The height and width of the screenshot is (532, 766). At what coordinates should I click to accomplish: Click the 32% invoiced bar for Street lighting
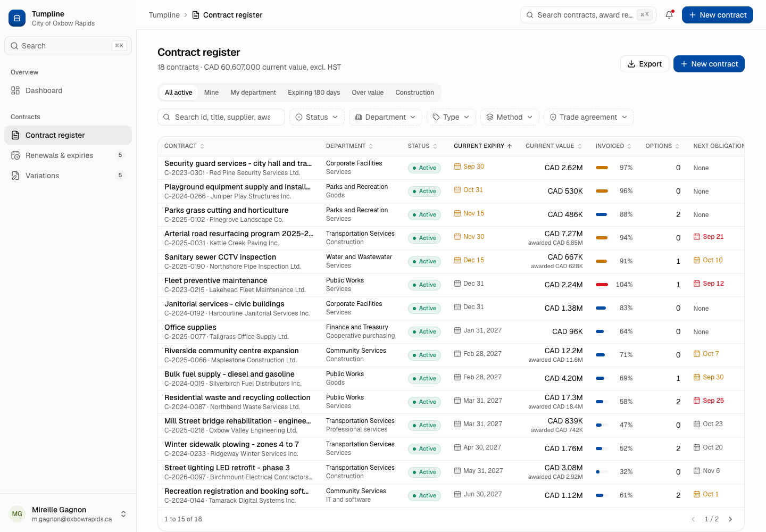tap(602, 472)
